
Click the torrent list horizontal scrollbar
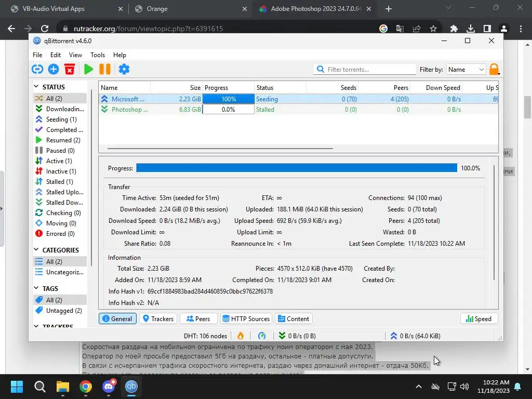(220, 148)
